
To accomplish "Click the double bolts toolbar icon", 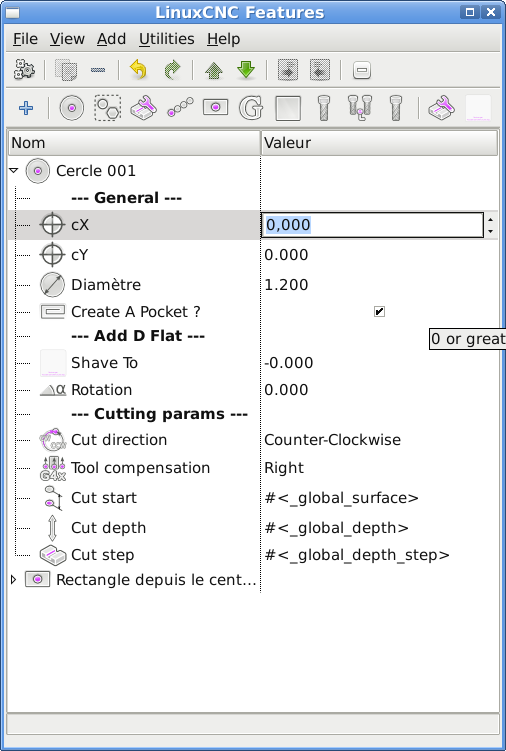I will click(359, 108).
